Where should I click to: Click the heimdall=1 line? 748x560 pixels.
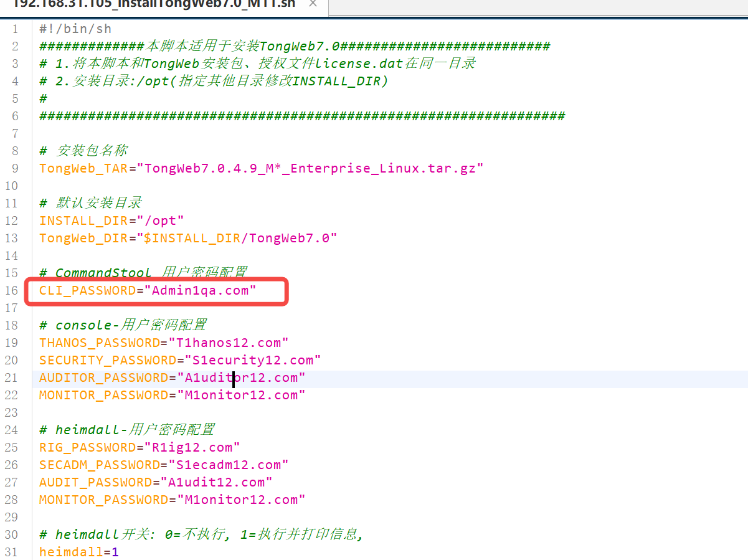pos(78,552)
